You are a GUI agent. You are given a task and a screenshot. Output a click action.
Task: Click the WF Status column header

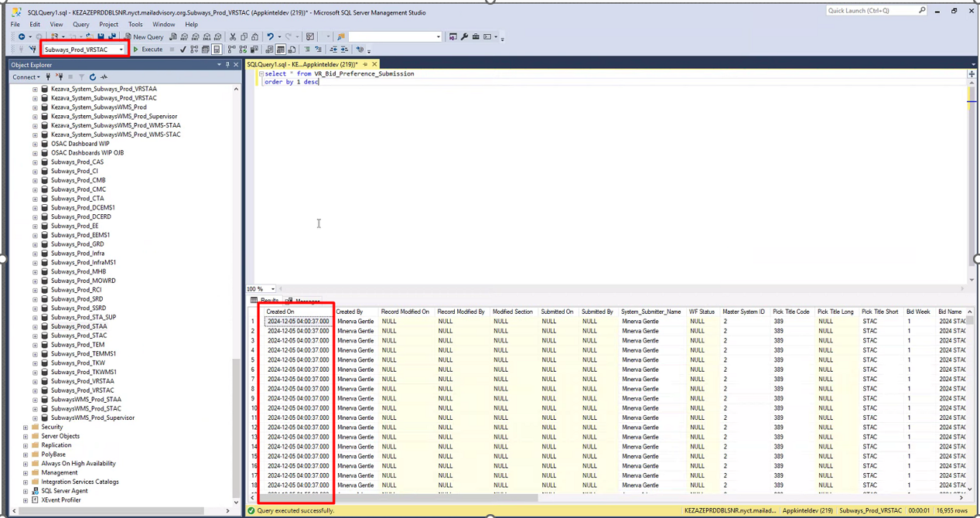(702, 312)
